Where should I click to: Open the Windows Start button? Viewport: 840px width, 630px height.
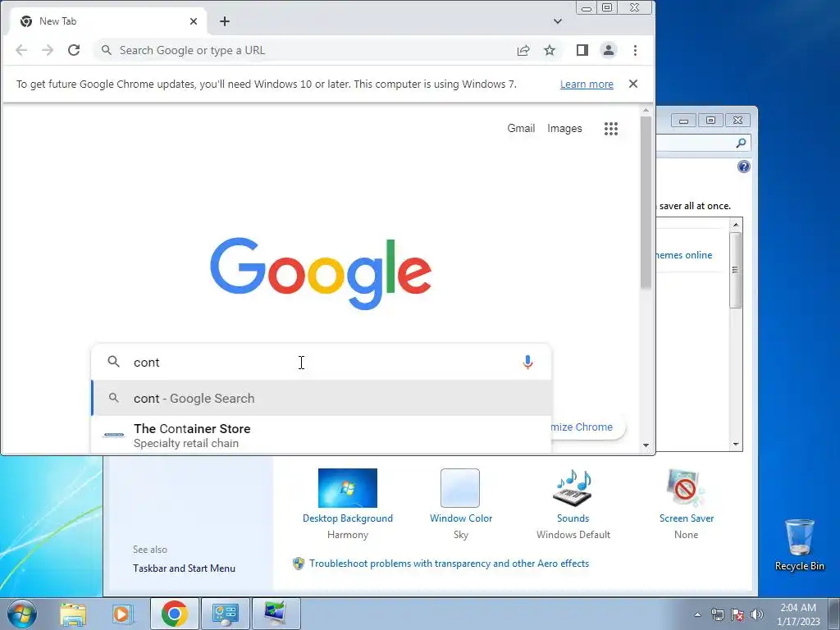22,614
